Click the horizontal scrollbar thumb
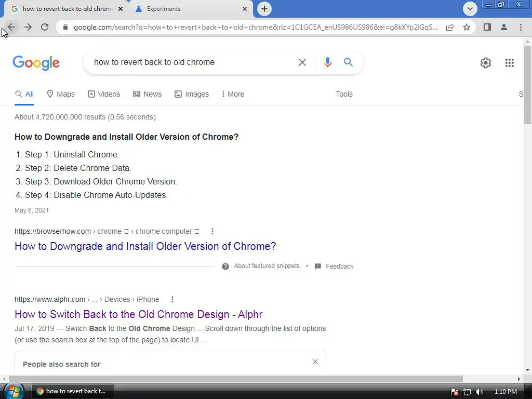The width and height of the screenshot is (532, 399). 236,379
